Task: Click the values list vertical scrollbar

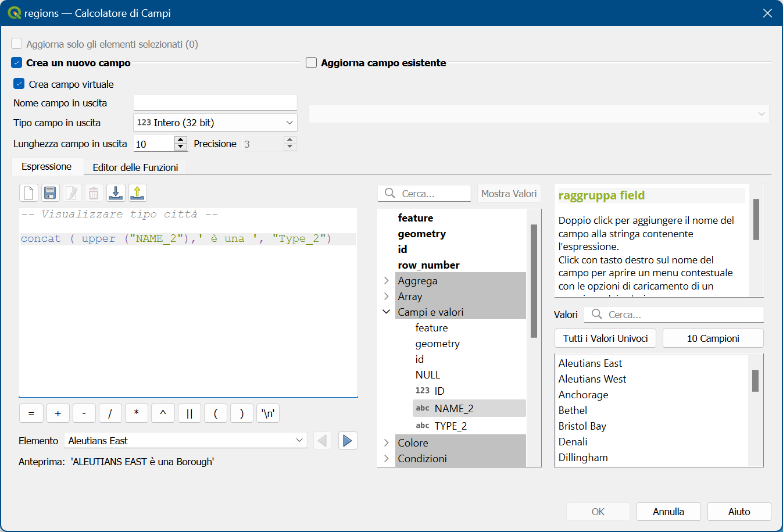Action: click(755, 381)
